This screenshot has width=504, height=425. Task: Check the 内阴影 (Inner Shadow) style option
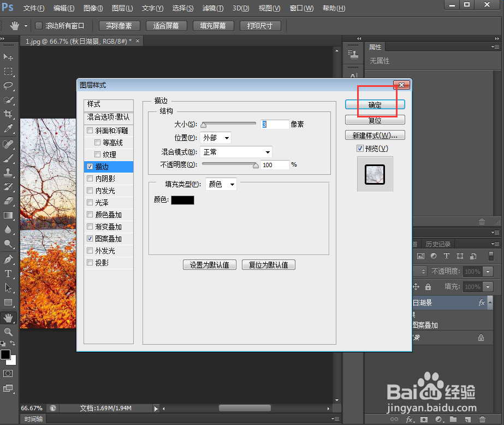[x=90, y=178]
